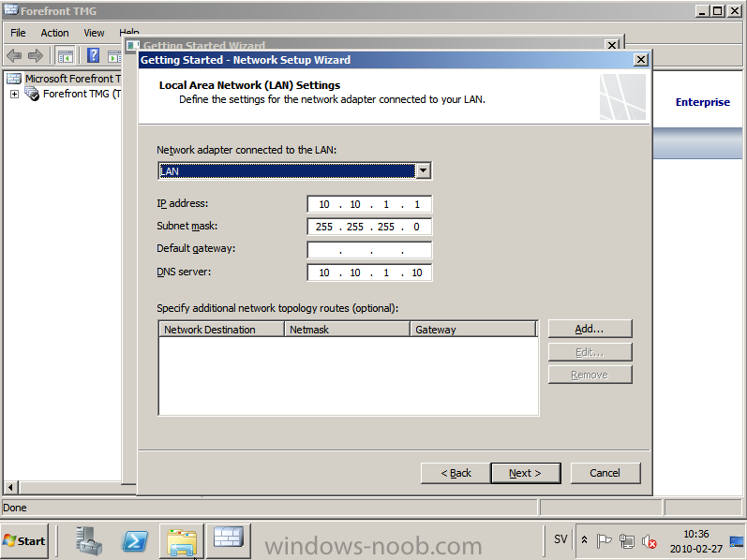Click the Enterprise label in right pane
This screenshot has height=560, width=747.
click(703, 102)
